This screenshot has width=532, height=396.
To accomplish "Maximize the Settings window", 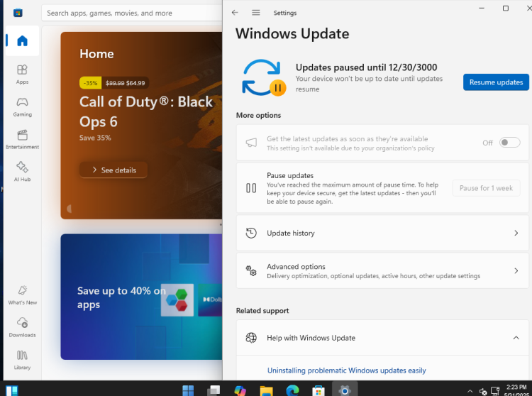I will [506, 8].
